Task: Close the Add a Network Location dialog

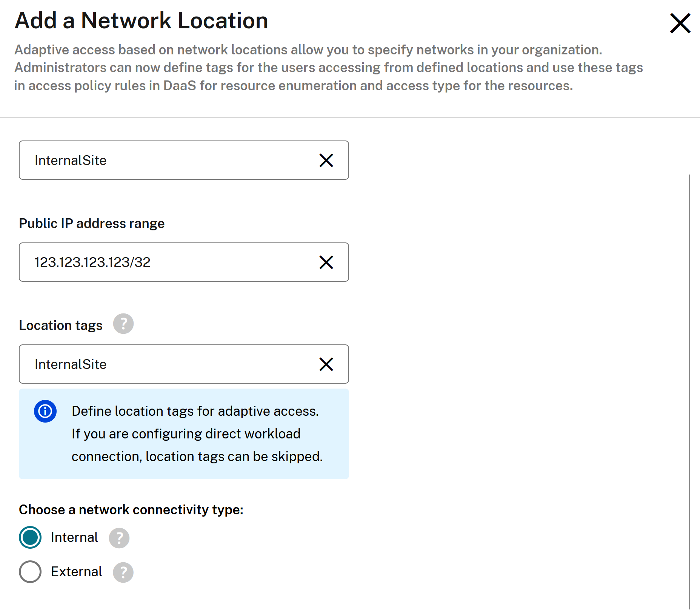Action: click(x=680, y=23)
